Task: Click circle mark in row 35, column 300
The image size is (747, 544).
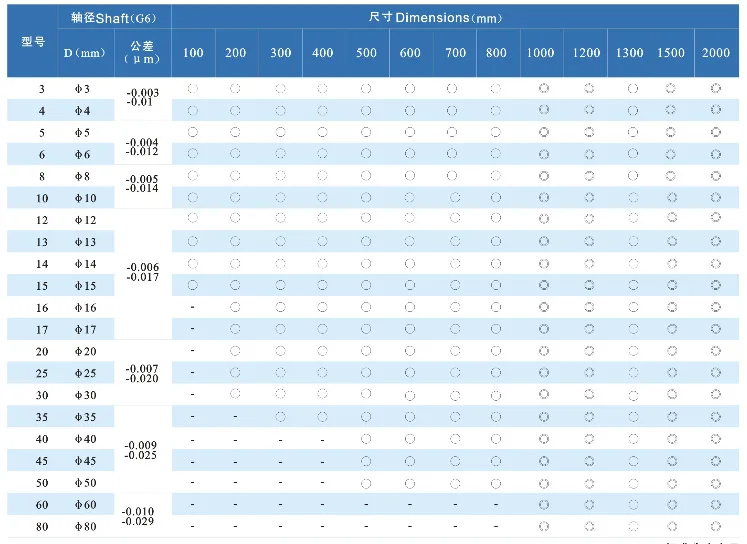Action: (x=280, y=417)
